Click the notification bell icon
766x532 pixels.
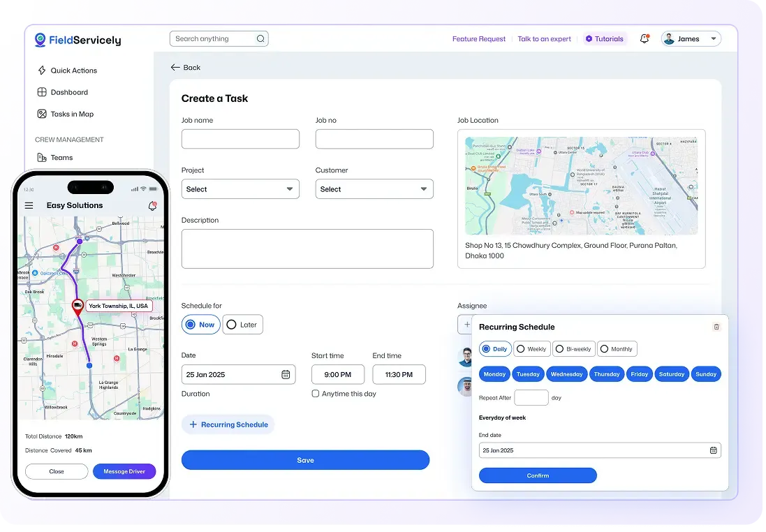pyautogui.click(x=644, y=38)
